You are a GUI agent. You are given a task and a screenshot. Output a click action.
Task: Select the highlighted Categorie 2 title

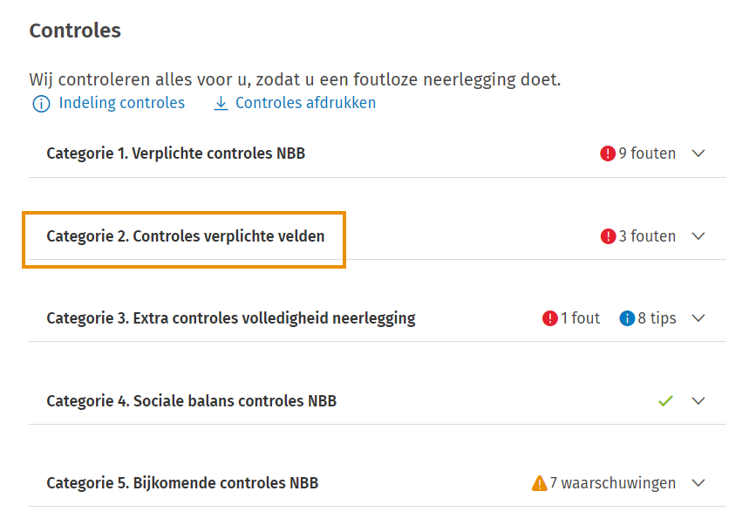pos(185,235)
